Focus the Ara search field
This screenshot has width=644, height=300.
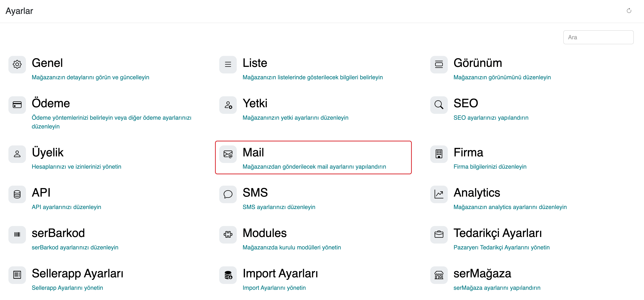pos(598,37)
